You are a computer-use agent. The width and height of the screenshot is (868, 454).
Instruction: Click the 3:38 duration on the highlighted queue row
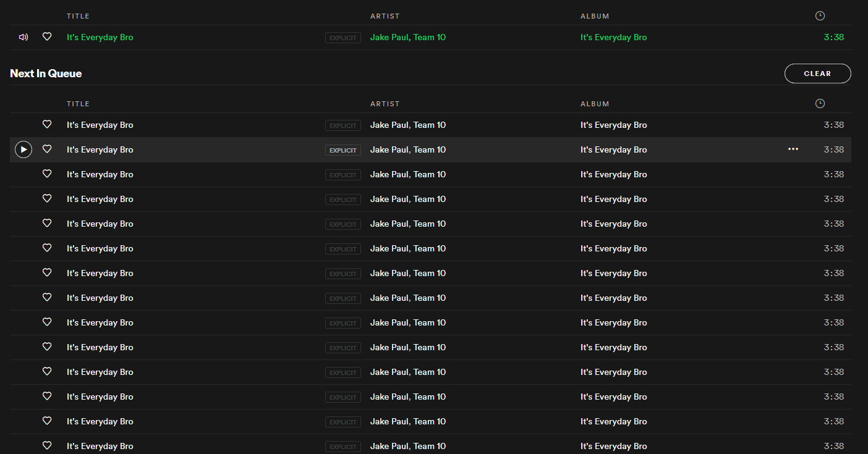tap(834, 149)
